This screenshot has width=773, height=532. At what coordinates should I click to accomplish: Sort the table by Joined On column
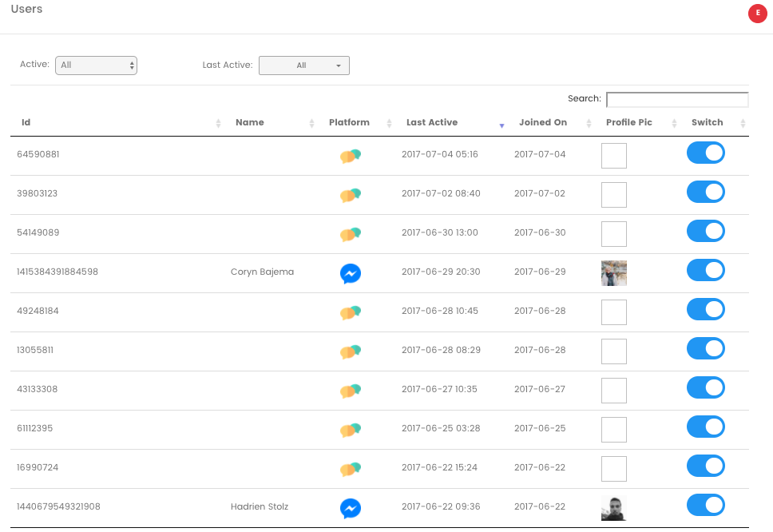(542, 122)
